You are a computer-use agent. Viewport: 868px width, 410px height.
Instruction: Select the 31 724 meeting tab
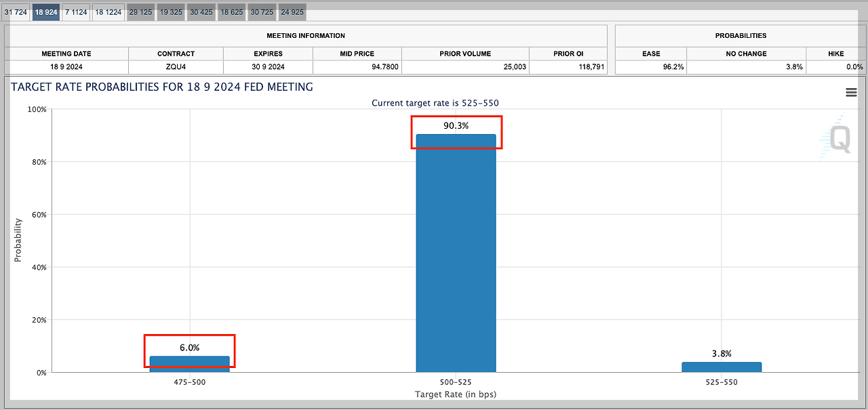tap(16, 12)
